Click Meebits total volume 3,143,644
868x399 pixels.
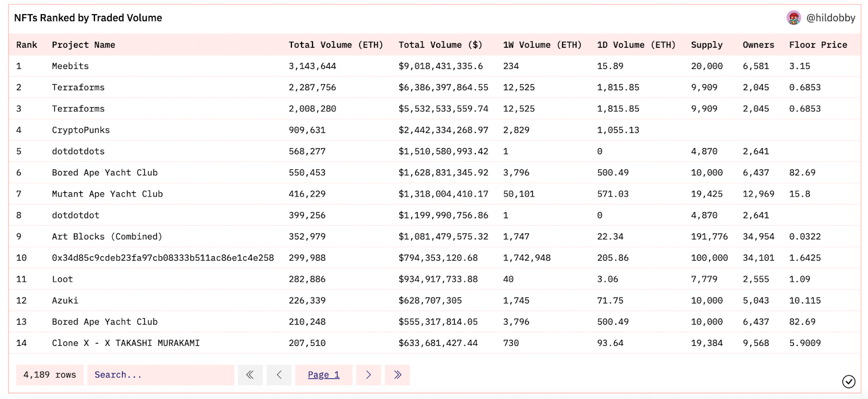click(312, 66)
